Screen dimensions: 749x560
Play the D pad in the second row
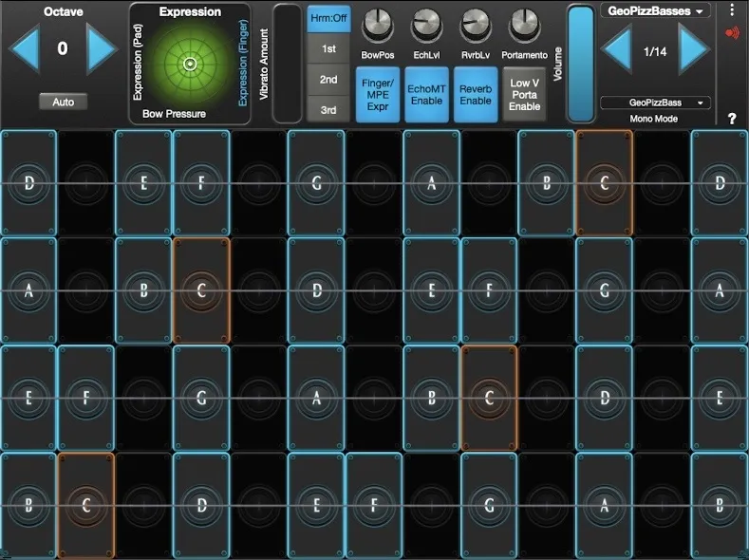pos(316,290)
